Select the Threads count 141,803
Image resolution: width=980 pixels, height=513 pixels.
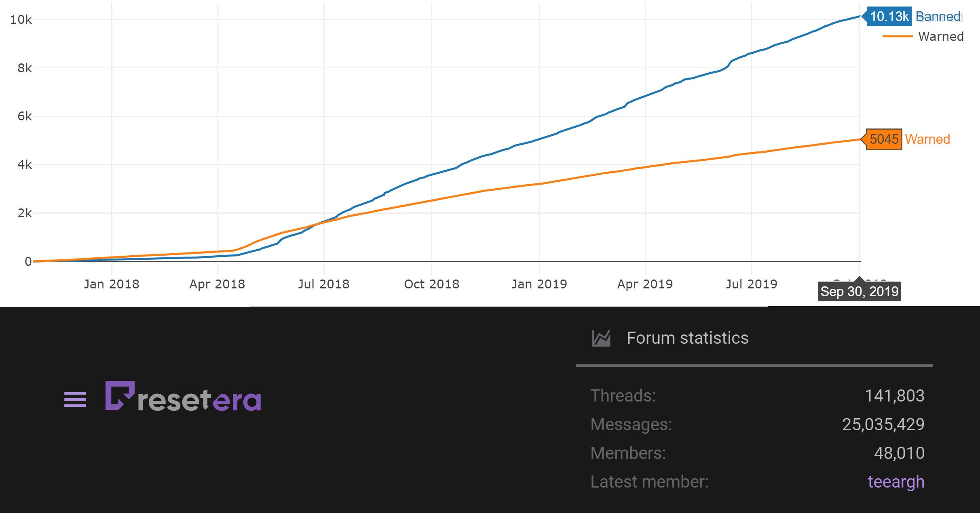tap(894, 395)
